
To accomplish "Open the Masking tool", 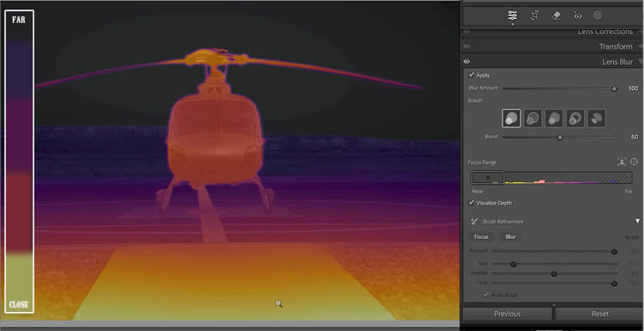I will 598,15.
